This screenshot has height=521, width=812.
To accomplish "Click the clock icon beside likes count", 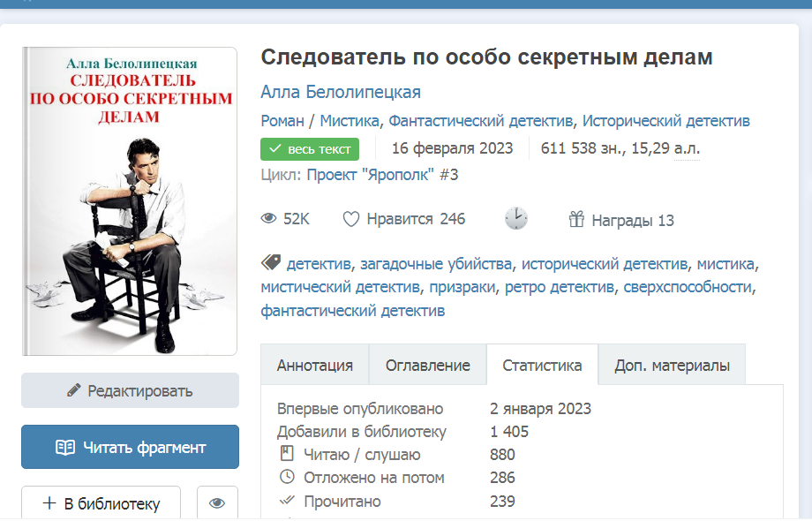I will pyautogui.click(x=516, y=219).
